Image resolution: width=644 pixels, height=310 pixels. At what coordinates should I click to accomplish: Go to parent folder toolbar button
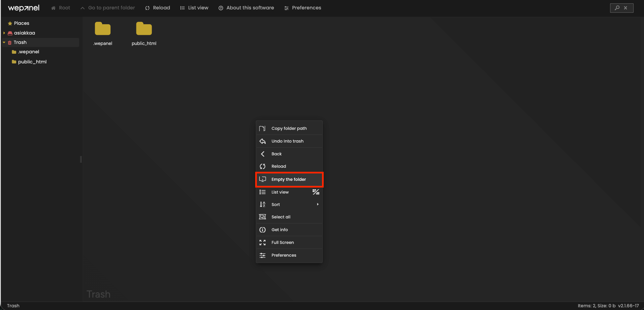[x=107, y=8]
